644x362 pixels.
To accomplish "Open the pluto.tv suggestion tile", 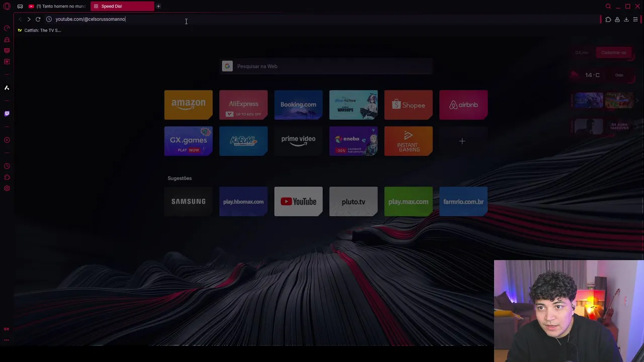I will click(x=353, y=202).
